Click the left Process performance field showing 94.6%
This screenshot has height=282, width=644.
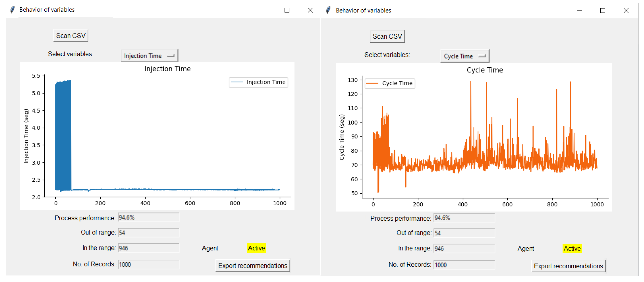click(148, 217)
